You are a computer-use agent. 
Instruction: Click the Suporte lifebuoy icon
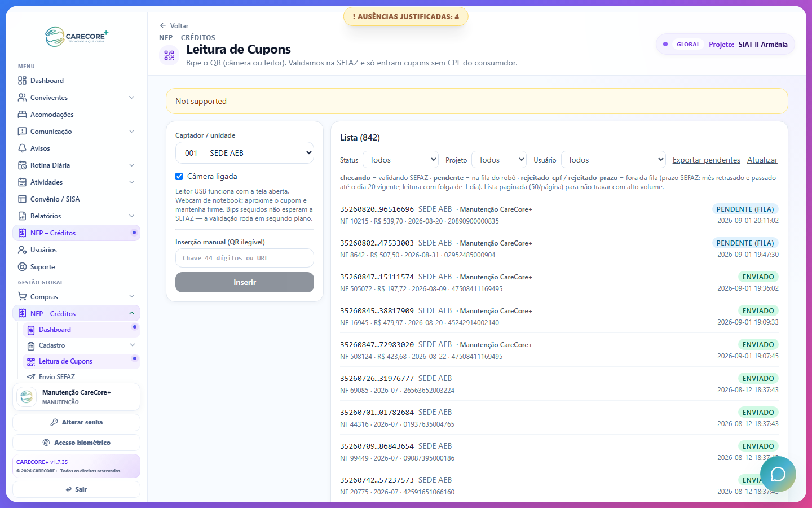pyautogui.click(x=22, y=267)
